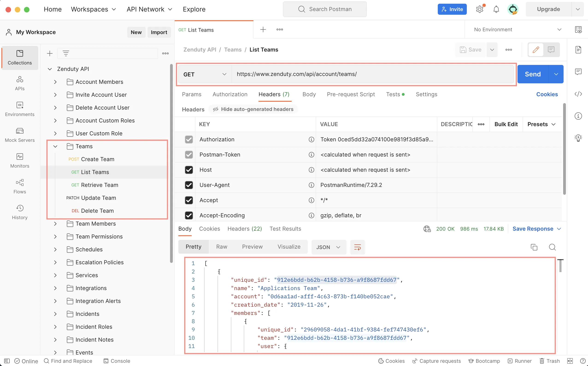Click the Cookies link near request tabs

tap(547, 94)
